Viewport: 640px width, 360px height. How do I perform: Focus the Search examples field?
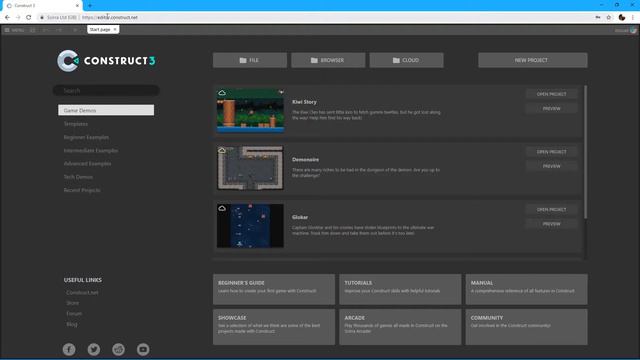[x=106, y=91]
